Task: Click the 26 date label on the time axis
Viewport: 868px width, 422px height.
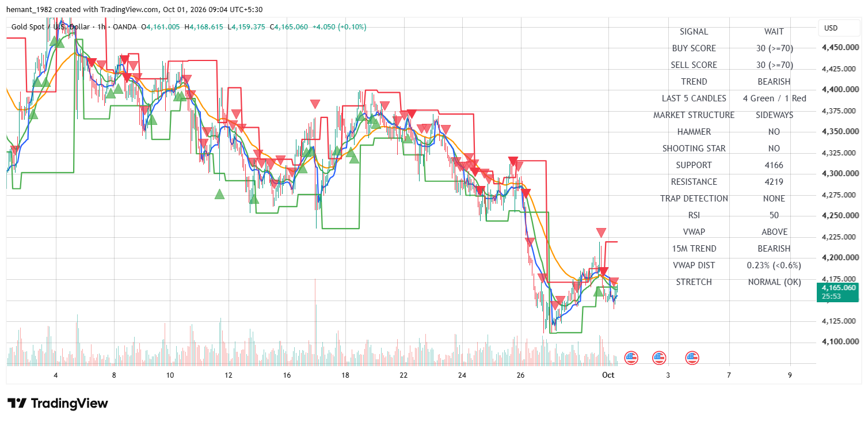Action: [521, 375]
